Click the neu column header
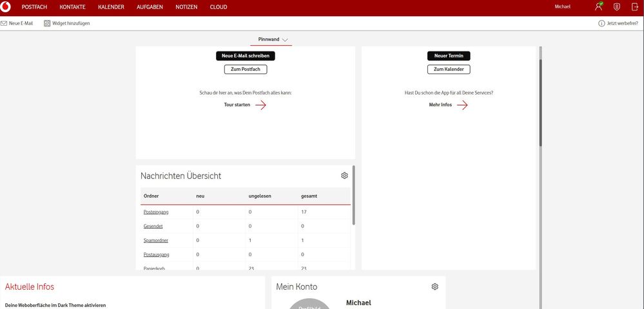This screenshot has height=309, width=644. (200, 196)
